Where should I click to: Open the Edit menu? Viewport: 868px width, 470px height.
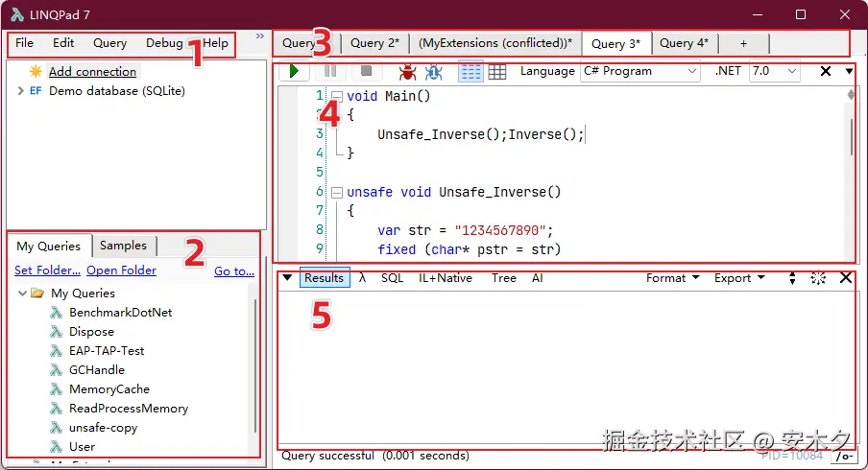tap(63, 43)
